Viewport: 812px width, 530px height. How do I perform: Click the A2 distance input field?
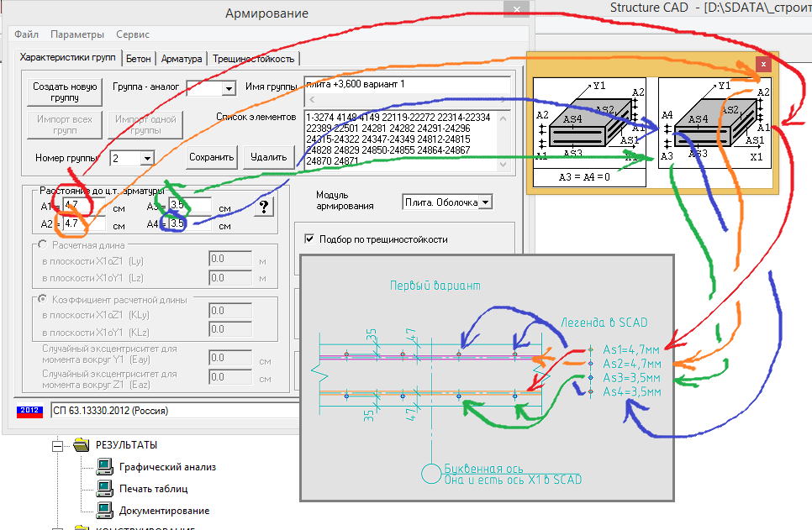coord(84,223)
